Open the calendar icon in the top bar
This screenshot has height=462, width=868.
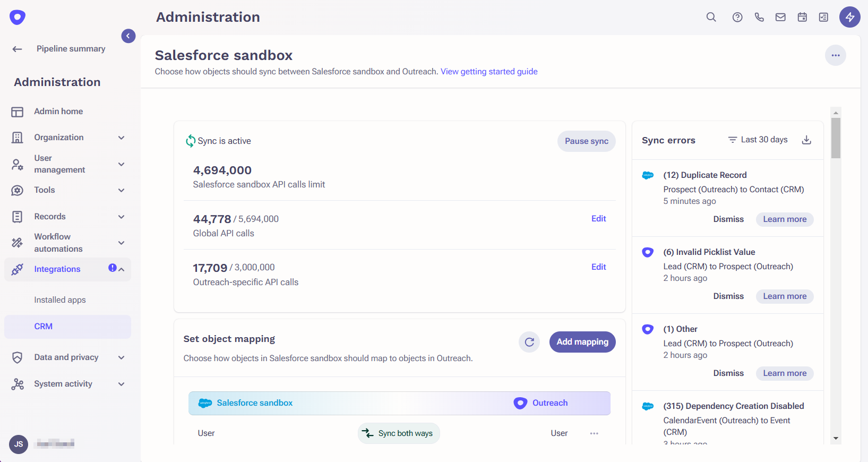pos(802,17)
